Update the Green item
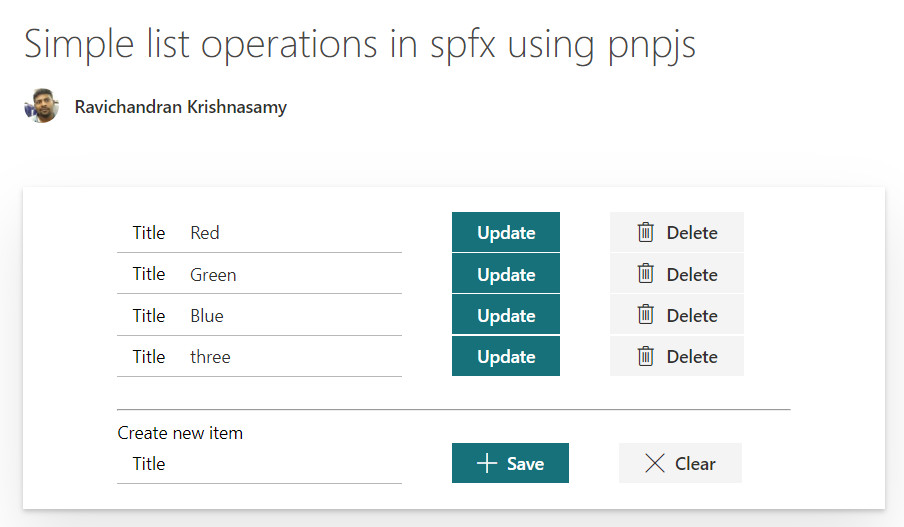Viewport: 904px width, 527px height. click(x=506, y=274)
